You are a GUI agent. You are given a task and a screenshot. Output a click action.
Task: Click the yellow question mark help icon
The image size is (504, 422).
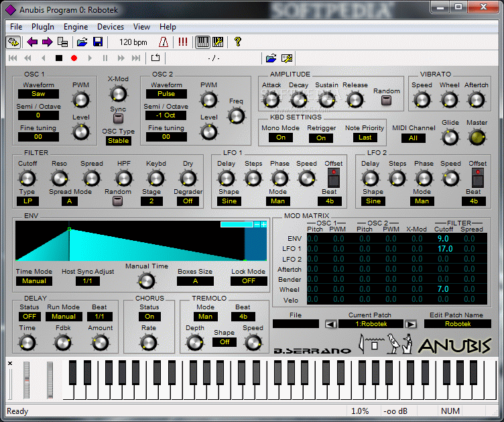(x=238, y=42)
